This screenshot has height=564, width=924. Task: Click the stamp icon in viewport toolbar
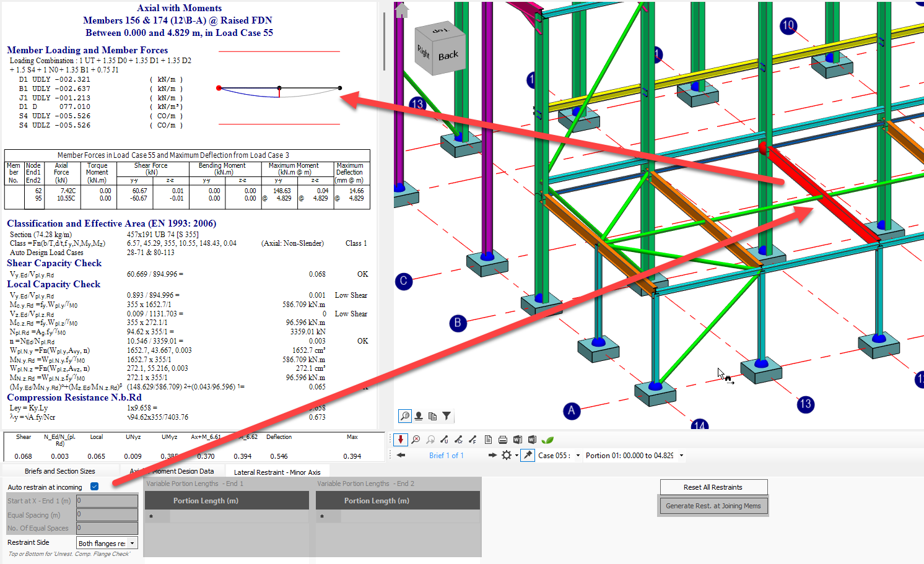coord(419,416)
